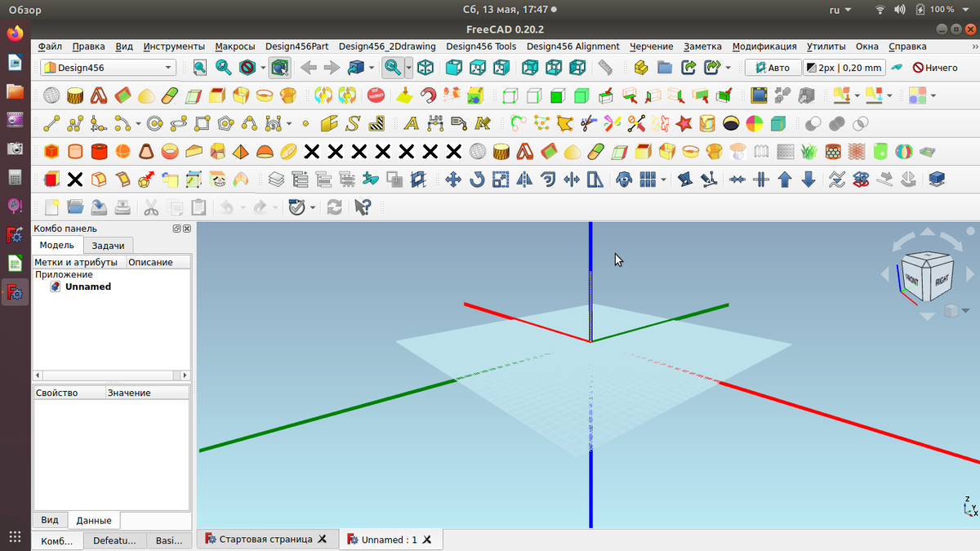Image resolution: width=980 pixels, height=551 pixels.
Task: Click the Part Cone primitive icon
Action: (146, 152)
